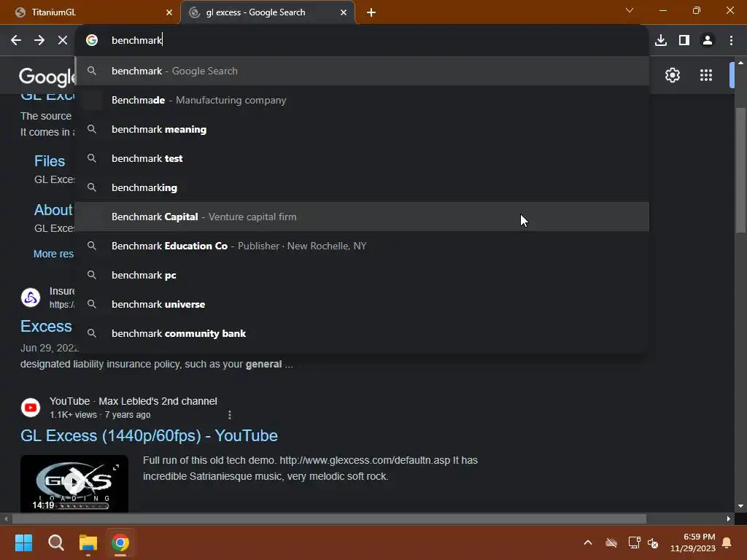Toggle the Chrome side panel icon
Screen dimensions: 747x560
[684, 40]
